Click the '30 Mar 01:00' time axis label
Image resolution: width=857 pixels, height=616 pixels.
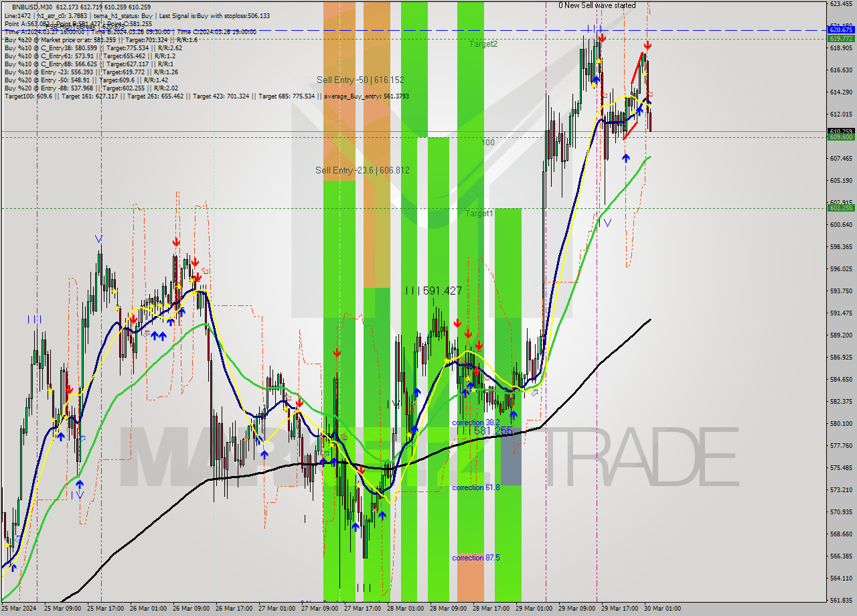pyautogui.click(x=661, y=609)
